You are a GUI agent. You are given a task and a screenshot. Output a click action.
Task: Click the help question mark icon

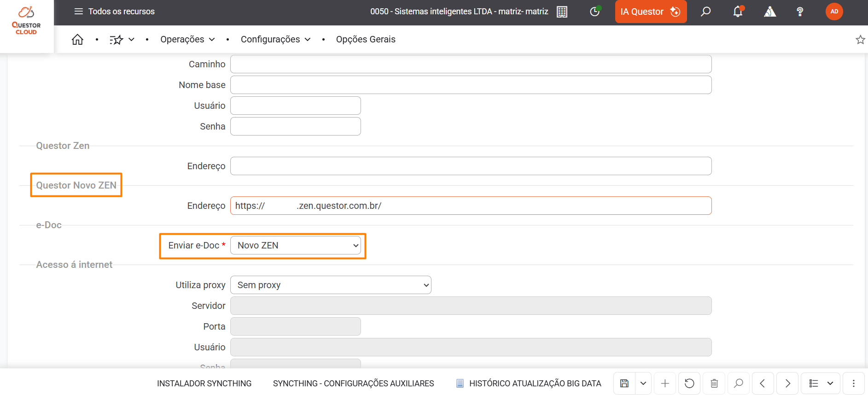tap(800, 12)
